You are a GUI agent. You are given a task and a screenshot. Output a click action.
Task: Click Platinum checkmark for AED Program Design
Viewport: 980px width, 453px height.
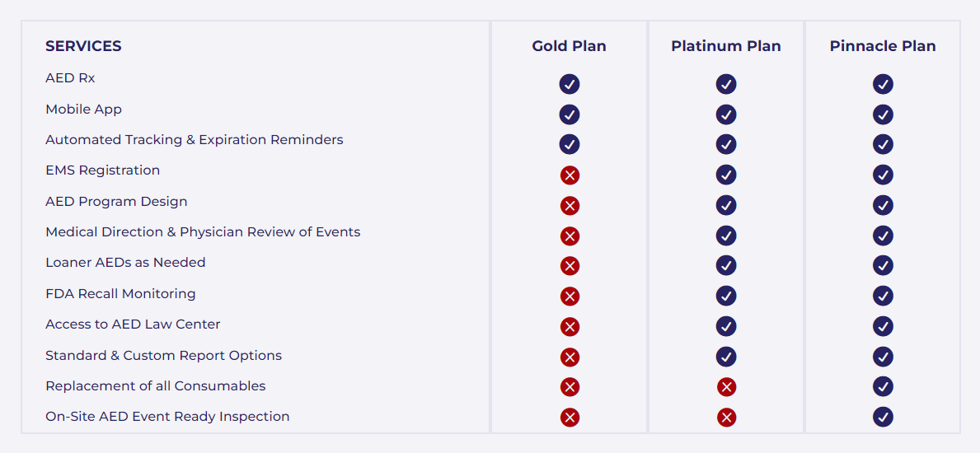(x=726, y=205)
